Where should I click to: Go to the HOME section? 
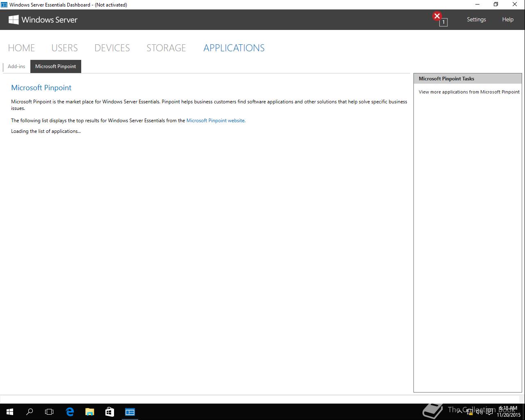click(21, 48)
